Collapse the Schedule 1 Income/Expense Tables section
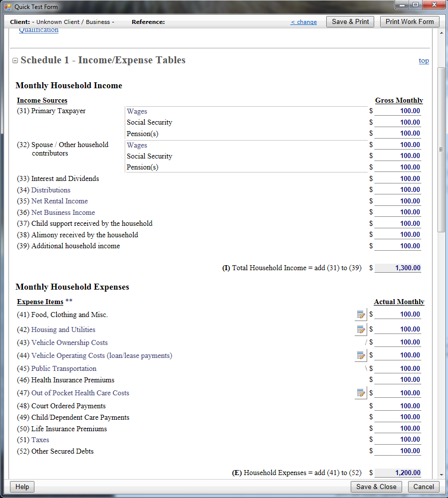 tap(15, 60)
